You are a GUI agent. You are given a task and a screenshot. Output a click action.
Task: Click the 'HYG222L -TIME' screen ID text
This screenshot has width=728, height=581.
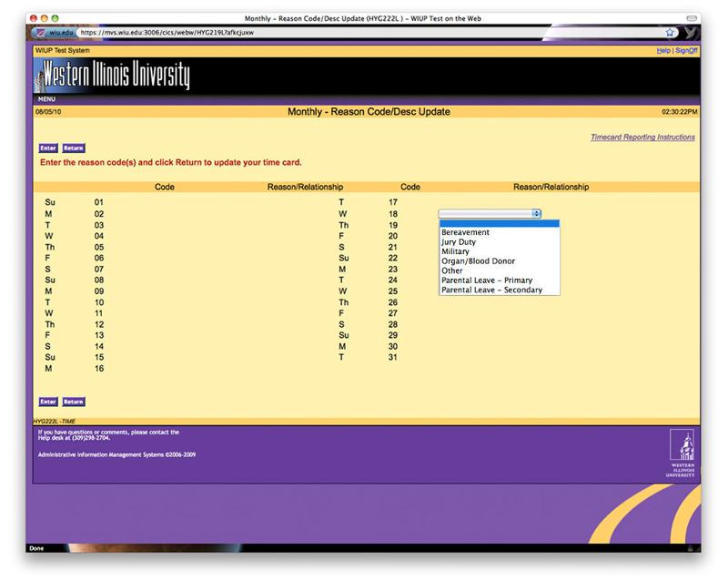coord(55,421)
